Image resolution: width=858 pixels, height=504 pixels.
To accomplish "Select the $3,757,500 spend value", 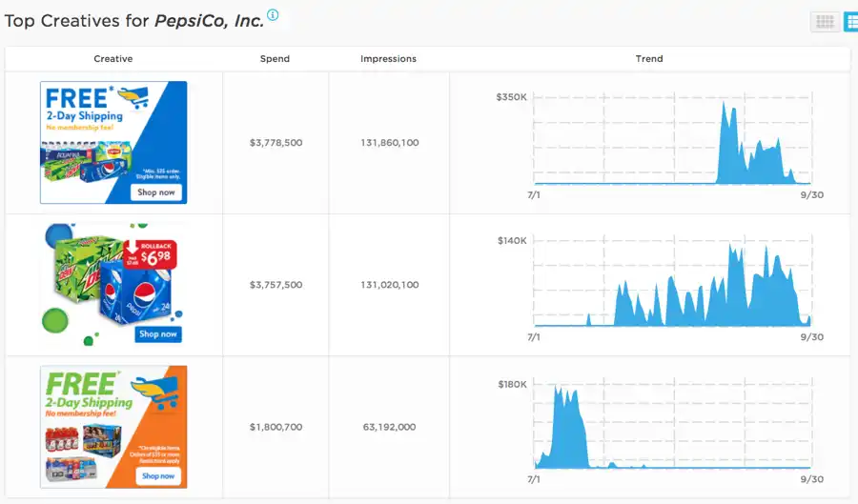I will pos(276,285).
